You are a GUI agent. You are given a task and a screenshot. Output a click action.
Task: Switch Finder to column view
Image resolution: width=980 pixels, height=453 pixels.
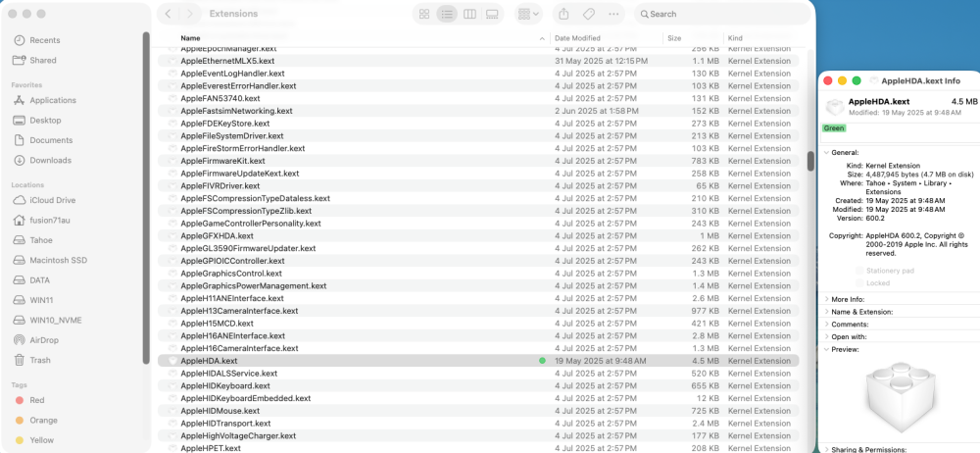[469, 14]
